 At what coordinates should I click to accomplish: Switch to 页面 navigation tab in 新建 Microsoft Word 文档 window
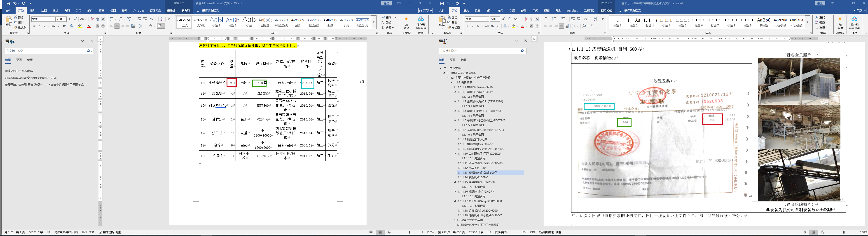[x=19, y=60]
